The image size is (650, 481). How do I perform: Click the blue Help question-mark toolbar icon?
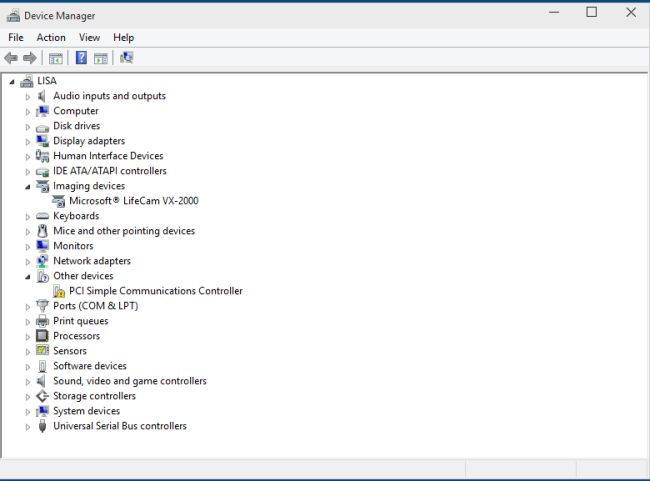click(x=81, y=58)
